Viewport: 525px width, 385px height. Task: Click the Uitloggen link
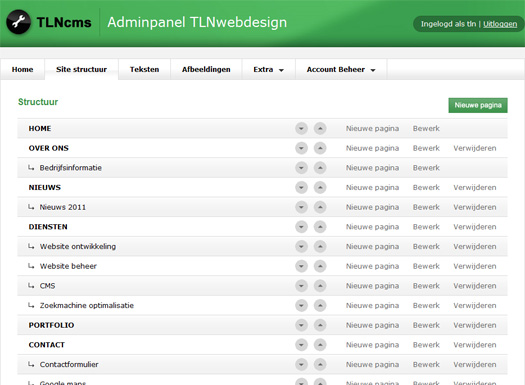pyautogui.click(x=500, y=24)
